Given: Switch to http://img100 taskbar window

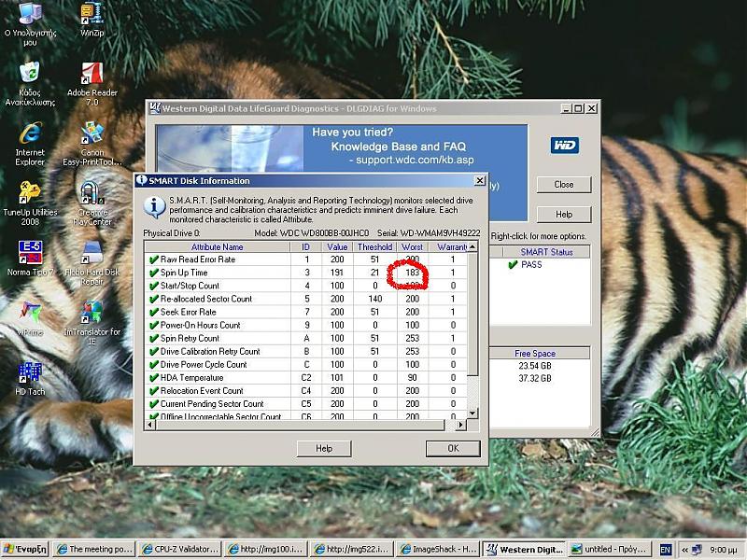Looking at the screenshot, I should (265, 549).
